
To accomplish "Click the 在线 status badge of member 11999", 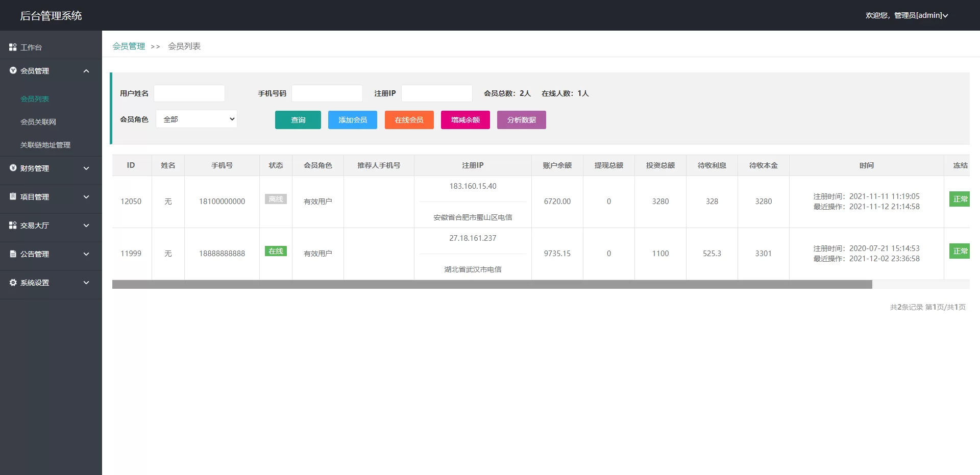I will click(x=276, y=251).
